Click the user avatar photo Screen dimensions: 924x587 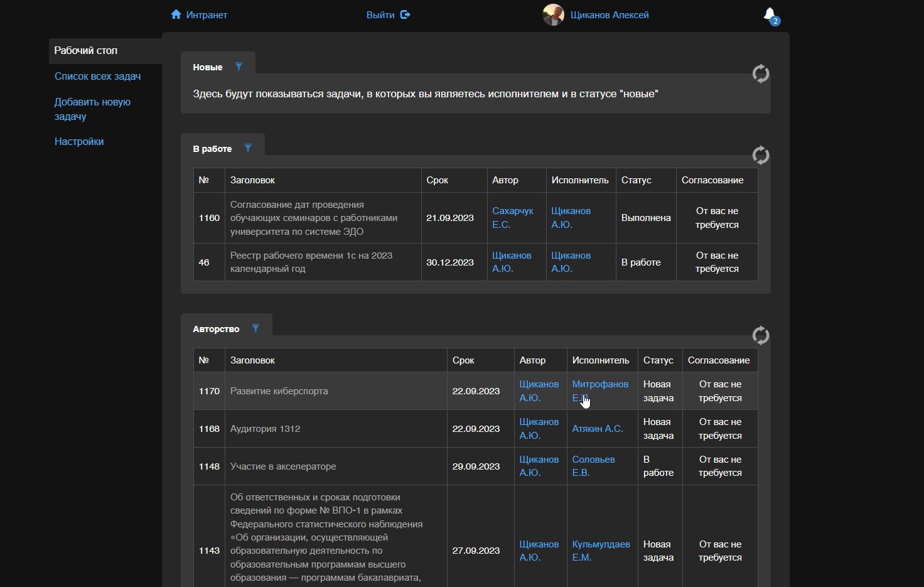pyautogui.click(x=553, y=14)
